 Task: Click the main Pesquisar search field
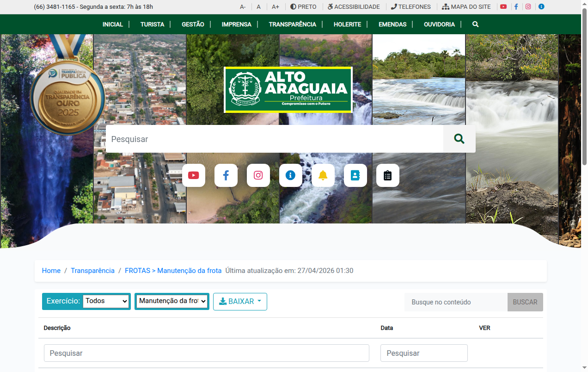(275, 139)
